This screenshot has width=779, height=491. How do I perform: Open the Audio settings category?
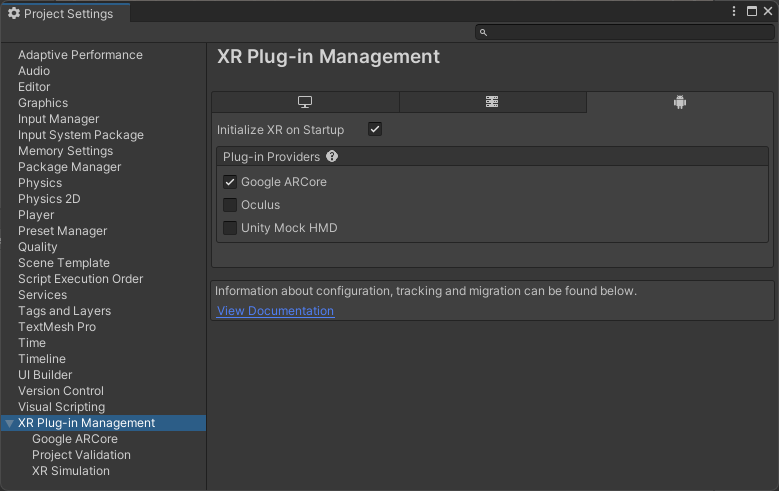click(34, 71)
